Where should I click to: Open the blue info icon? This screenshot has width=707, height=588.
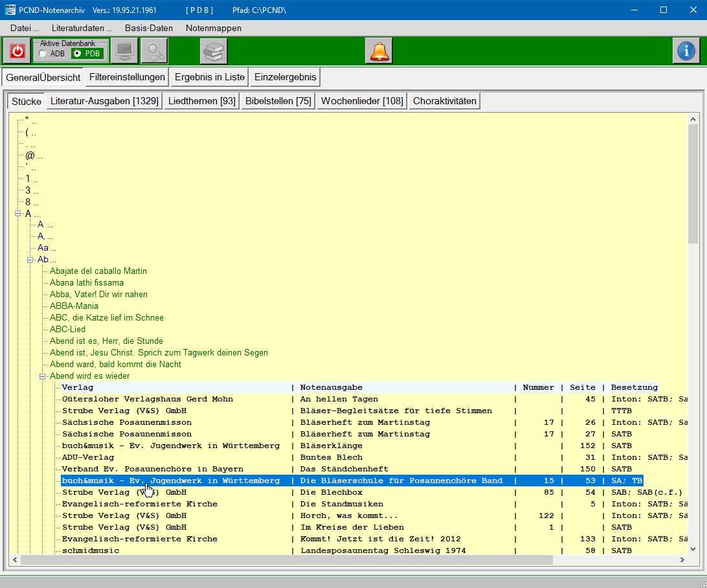click(686, 51)
